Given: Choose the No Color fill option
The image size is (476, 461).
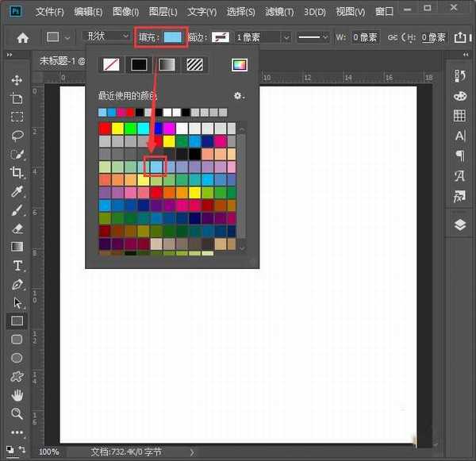Looking at the screenshot, I should pyautogui.click(x=112, y=65).
